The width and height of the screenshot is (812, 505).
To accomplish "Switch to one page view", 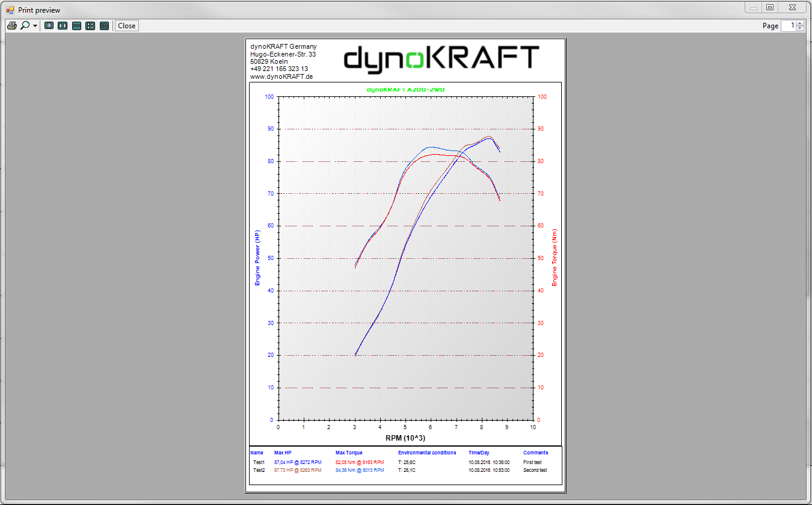I will (49, 26).
